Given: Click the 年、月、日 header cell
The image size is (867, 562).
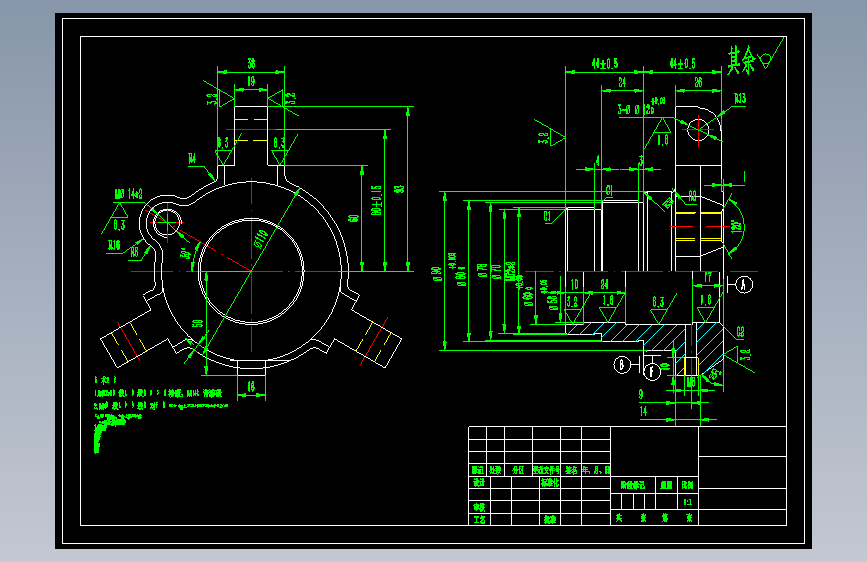Looking at the screenshot, I should tap(596, 470).
